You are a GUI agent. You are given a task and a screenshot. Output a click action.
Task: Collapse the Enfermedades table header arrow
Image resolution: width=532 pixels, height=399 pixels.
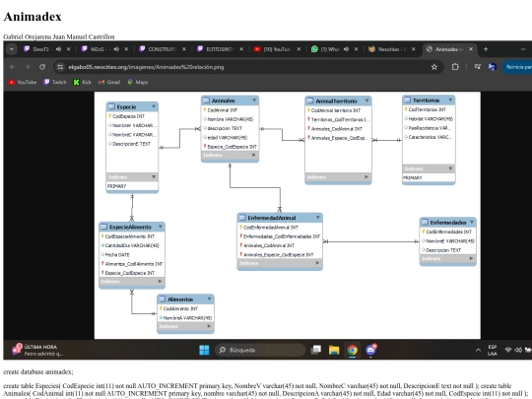(472, 223)
